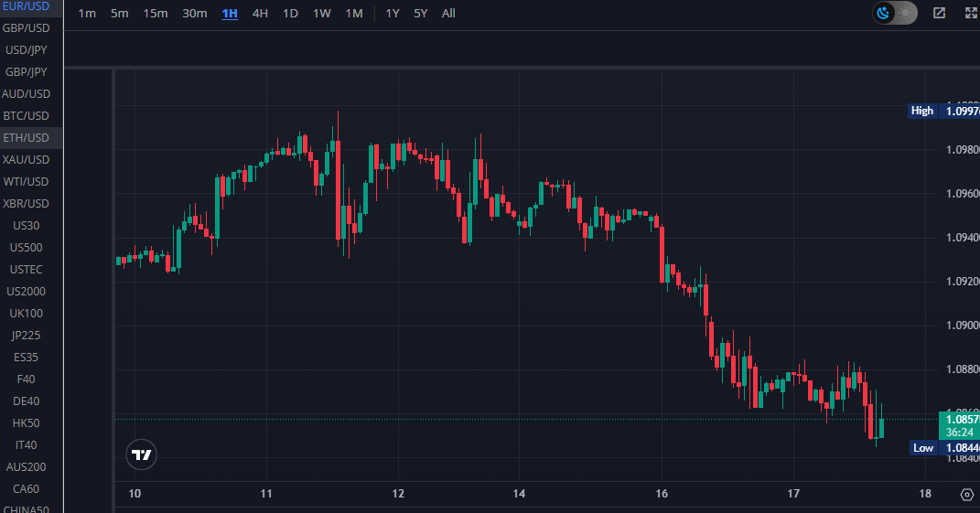This screenshot has height=513, width=980.
Task: Enter fullscreen mode with expand icon
Action: (972, 13)
